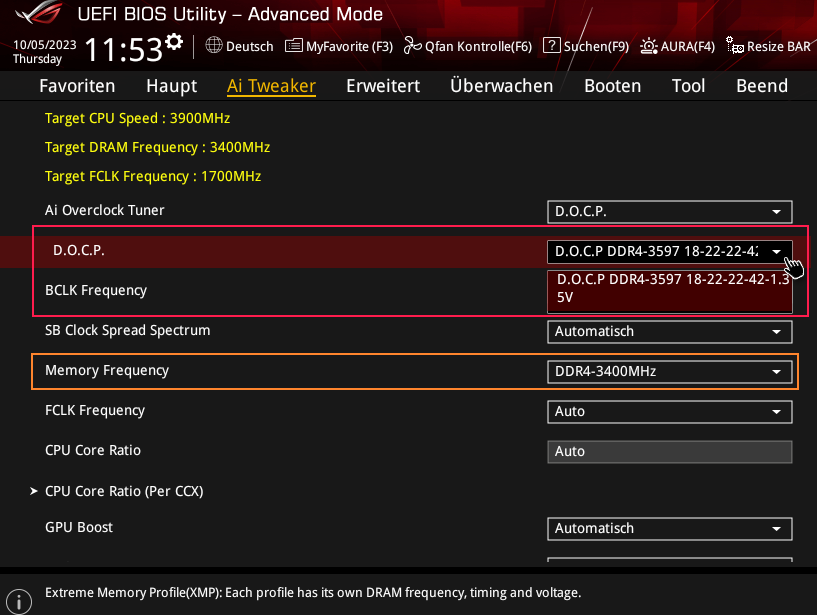Click the ROG logo icon
Image resolution: width=817 pixels, height=615 pixels.
click(40, 13)
